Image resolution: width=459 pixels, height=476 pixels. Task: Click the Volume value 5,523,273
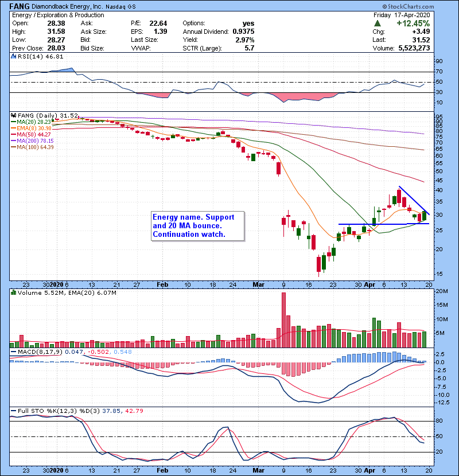(414, 48)
